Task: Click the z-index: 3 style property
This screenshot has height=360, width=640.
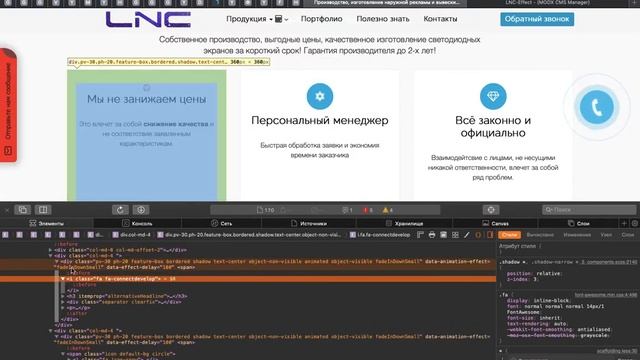Action: pyautogui.click(x=523, y=279)
